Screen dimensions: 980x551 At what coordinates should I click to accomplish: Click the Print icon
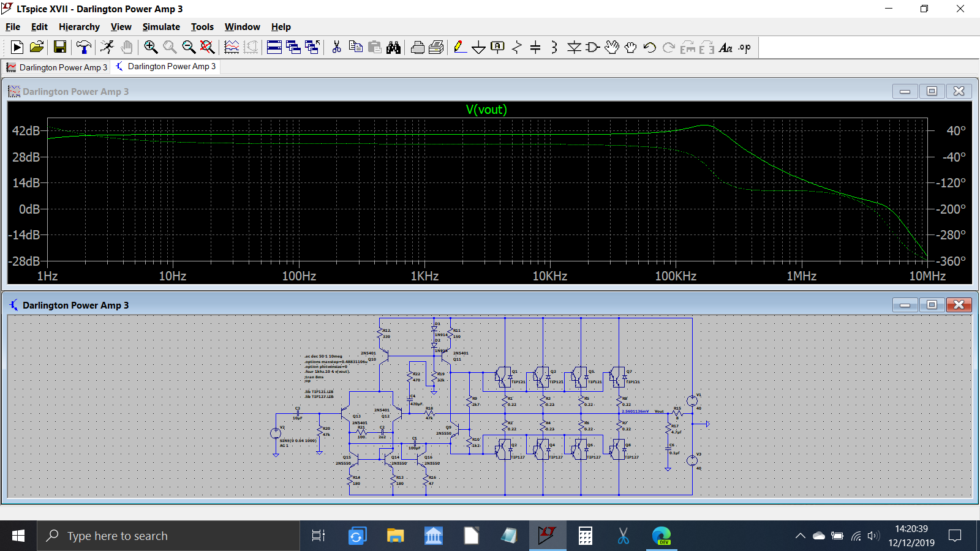[x=418, y=47]
